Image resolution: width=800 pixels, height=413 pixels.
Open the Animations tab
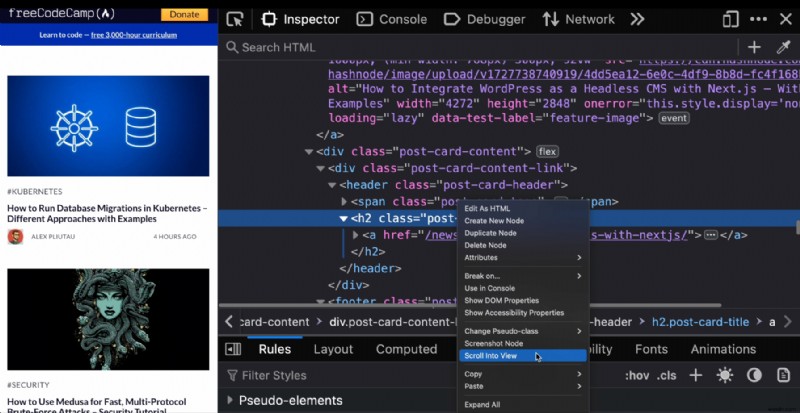[723, 349]
